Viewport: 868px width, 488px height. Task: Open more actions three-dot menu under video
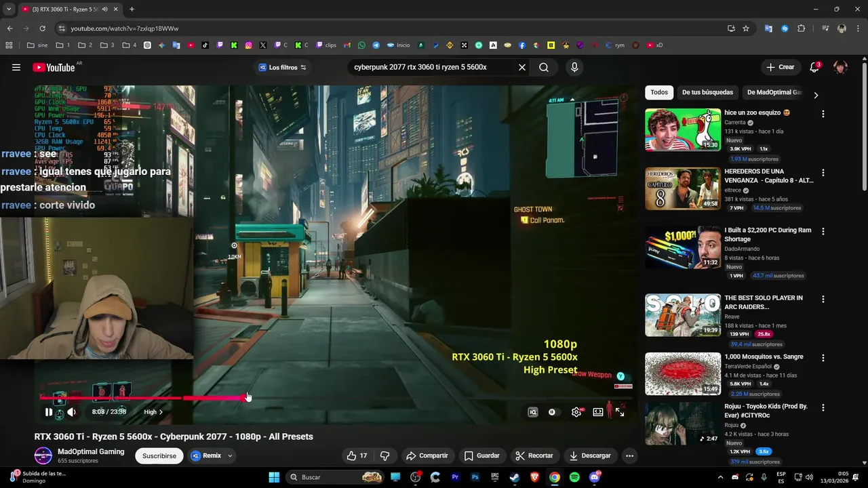click(x=629, y=455)
